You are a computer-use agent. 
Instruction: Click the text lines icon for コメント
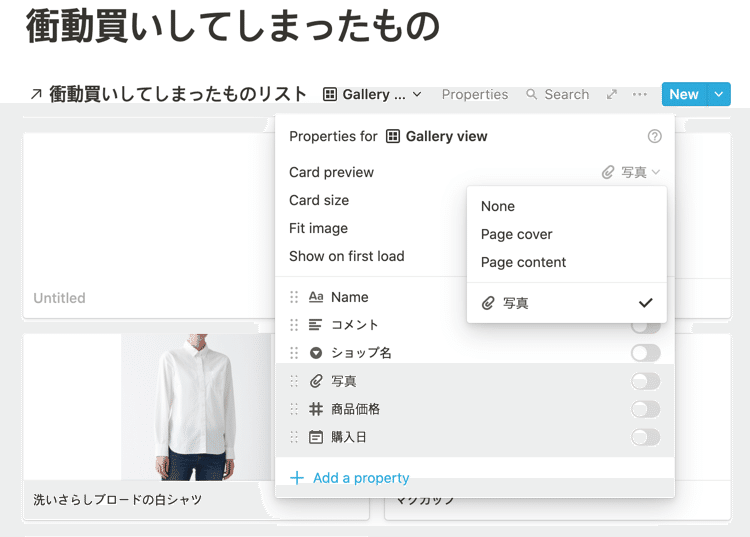click(315, 325)
